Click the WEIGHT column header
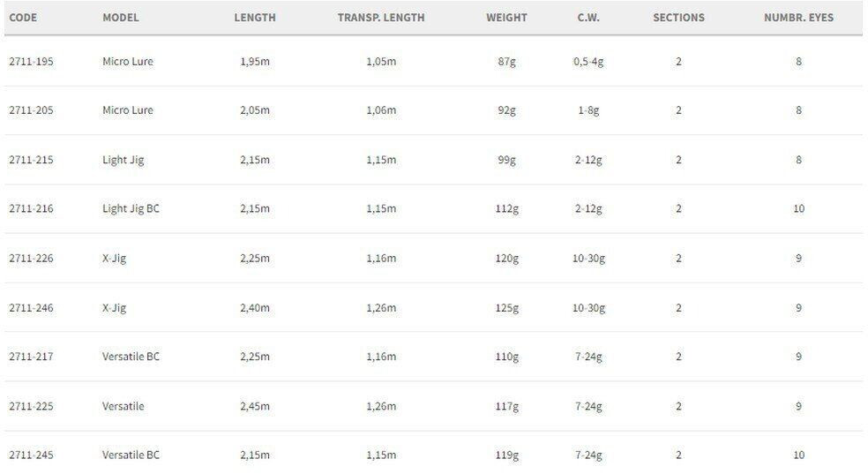The width and height of the screenshot is (868, 474). coord(506,18)
